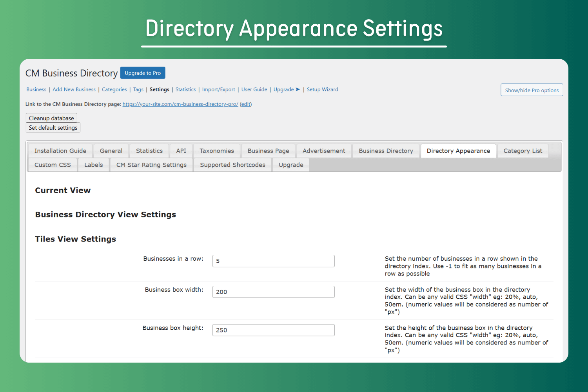
Task: Switch to the Taxonomies tab
Action: coord(217,151)
